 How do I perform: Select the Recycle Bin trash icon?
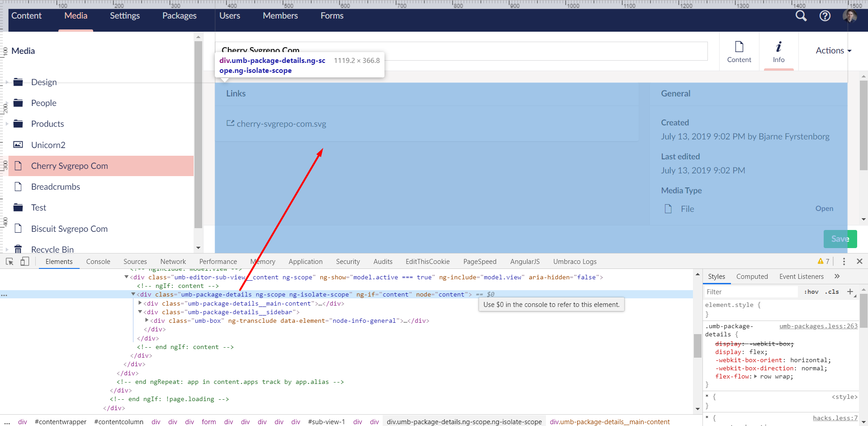18,249
